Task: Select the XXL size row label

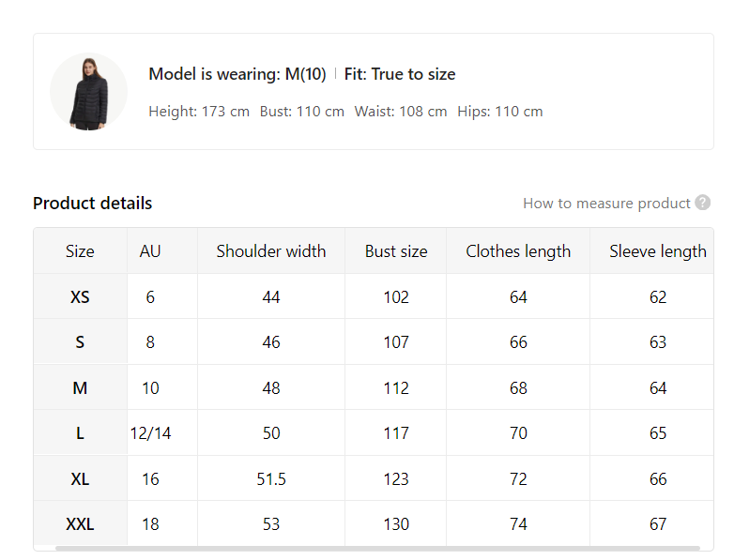Action: coord(80,524)
